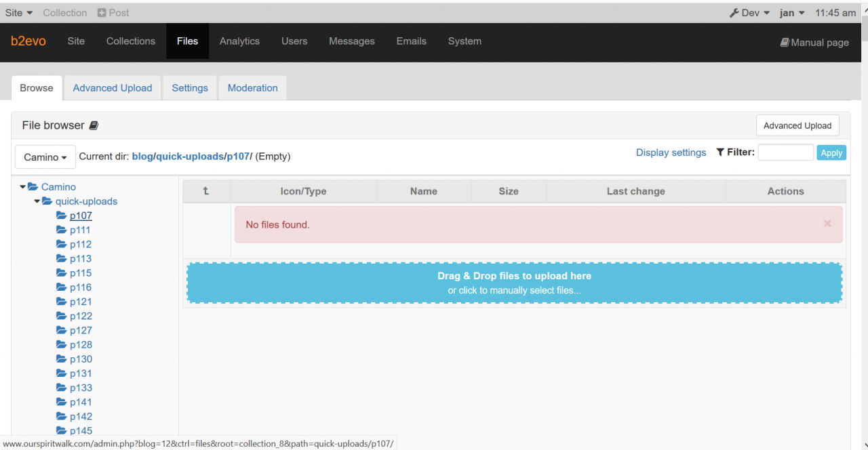Switch to the Advanced Upload tab
This screenshot has width=868, height=450.
tap(113, 88)
